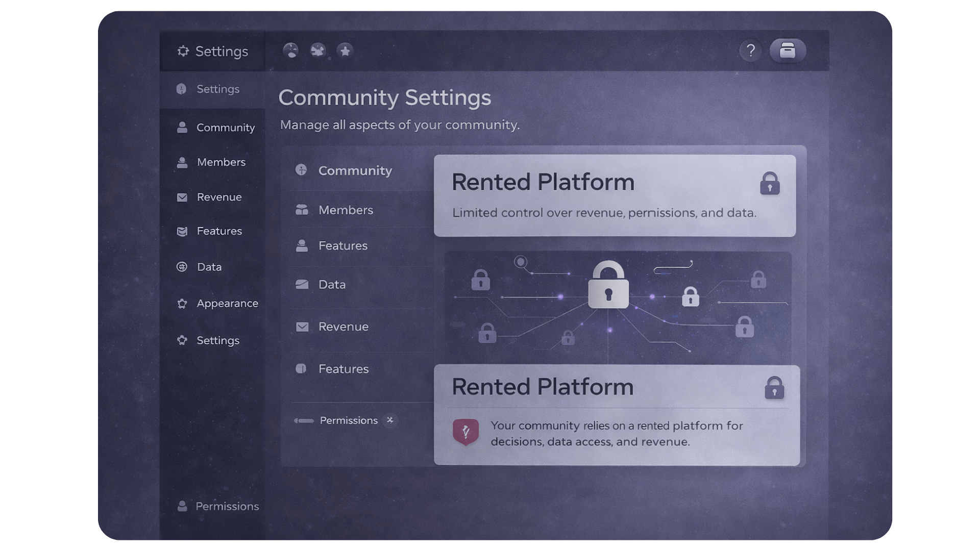Expand the Revenue entry in the middle list

tap(344, 327)
